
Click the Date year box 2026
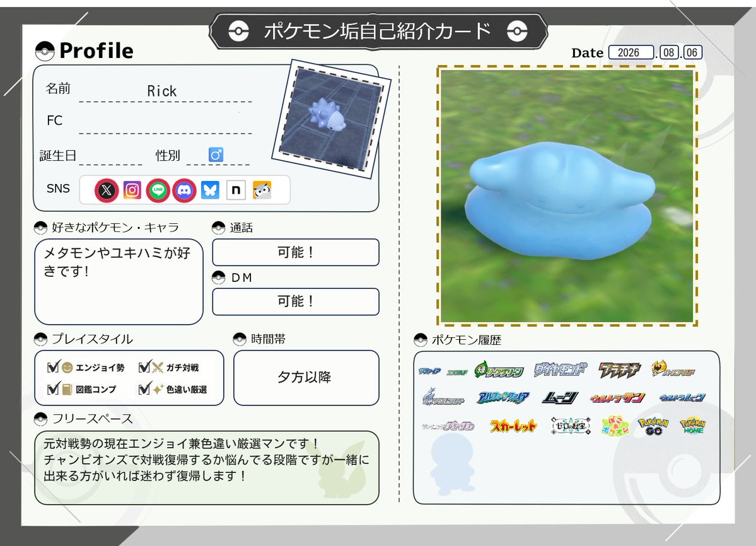coord(631,52)
